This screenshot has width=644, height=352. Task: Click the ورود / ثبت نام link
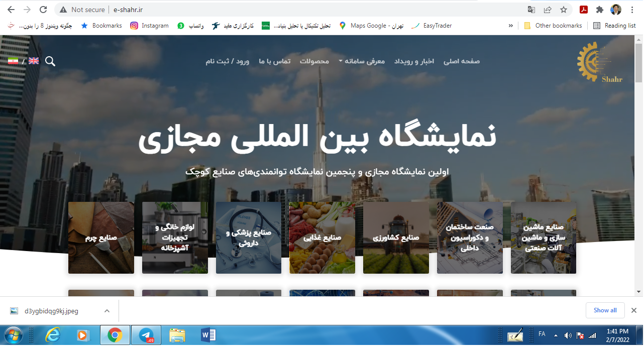[227, 61]
